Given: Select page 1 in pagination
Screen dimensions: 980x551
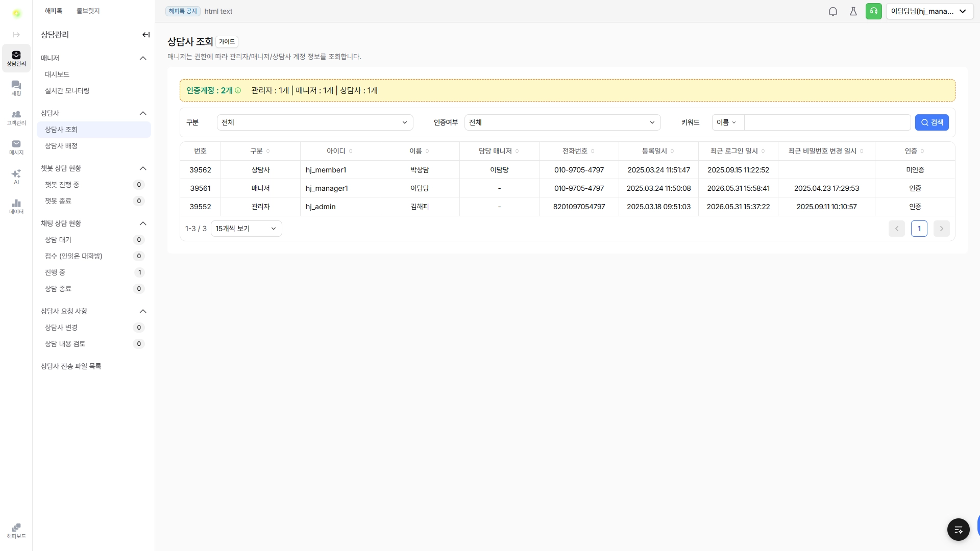Looking at the screenshot, I should (x=919, y=229).
